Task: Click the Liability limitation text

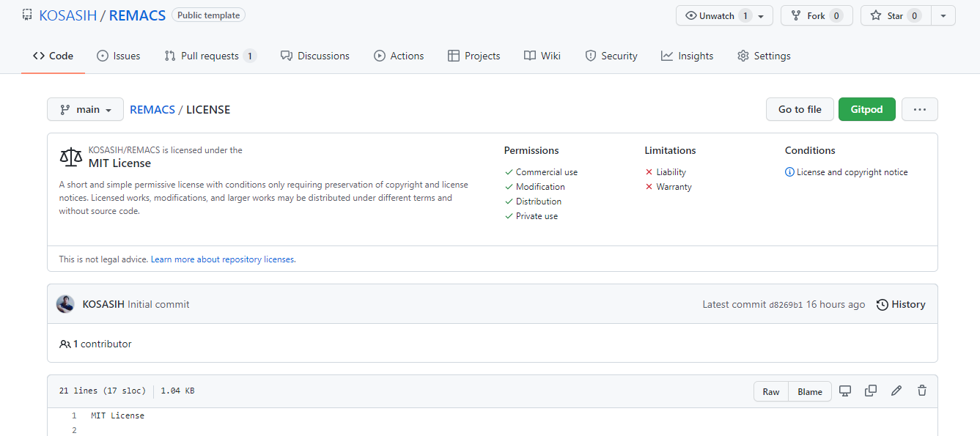Action: 671,172
